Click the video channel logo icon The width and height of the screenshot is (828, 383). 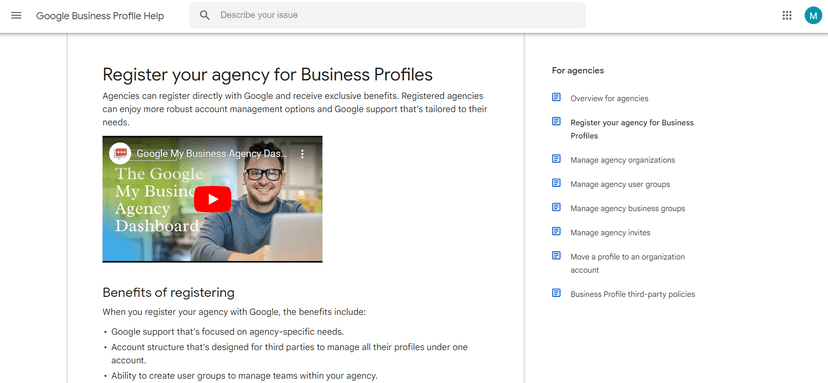pyautogui.click(x=120, y=154)
